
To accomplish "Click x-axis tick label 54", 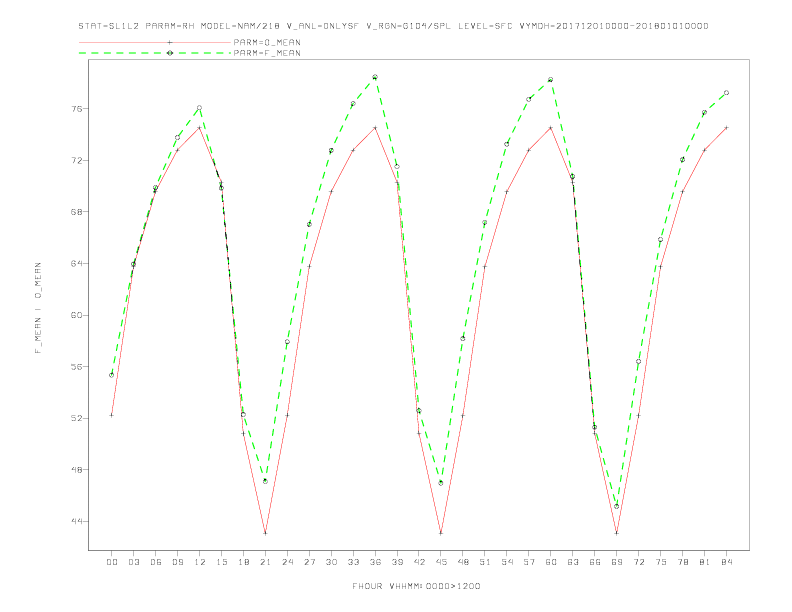I will click(x=507, y=562).
